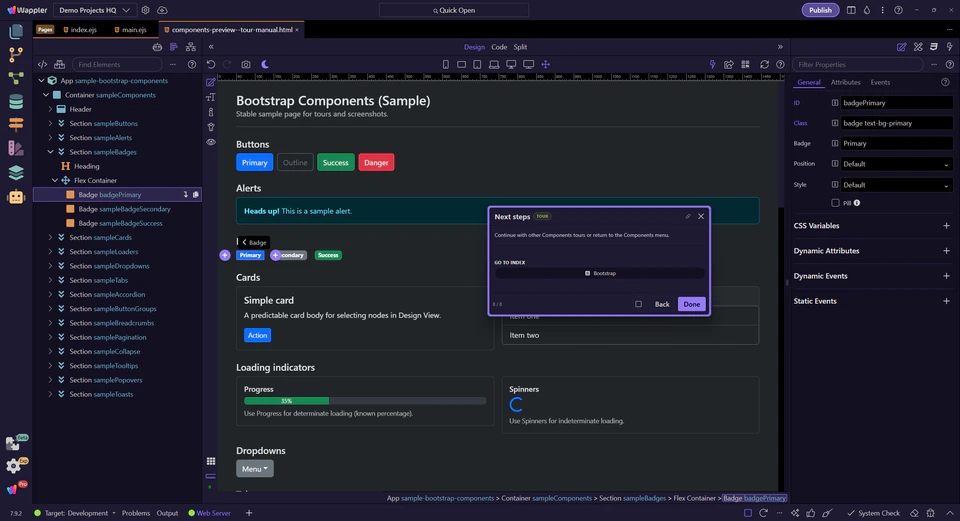Take a screenshot with the camera icon
The height and width of the screenshot is (521, 960).
(x=246, y=64)
